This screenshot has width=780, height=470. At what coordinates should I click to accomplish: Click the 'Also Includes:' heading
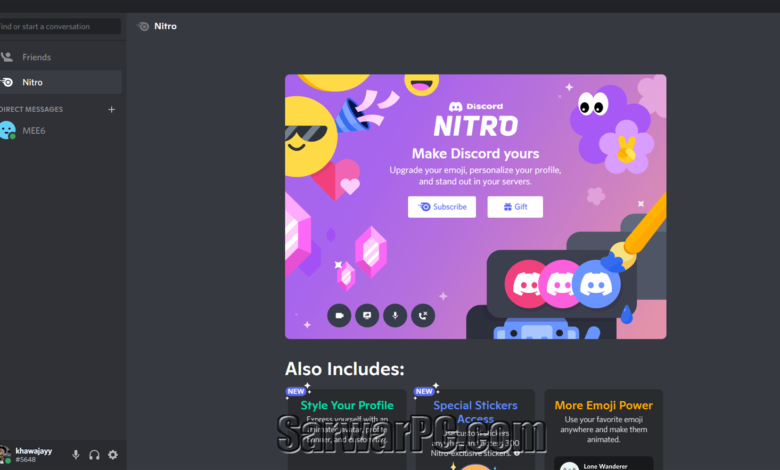(x=344, y=369)
